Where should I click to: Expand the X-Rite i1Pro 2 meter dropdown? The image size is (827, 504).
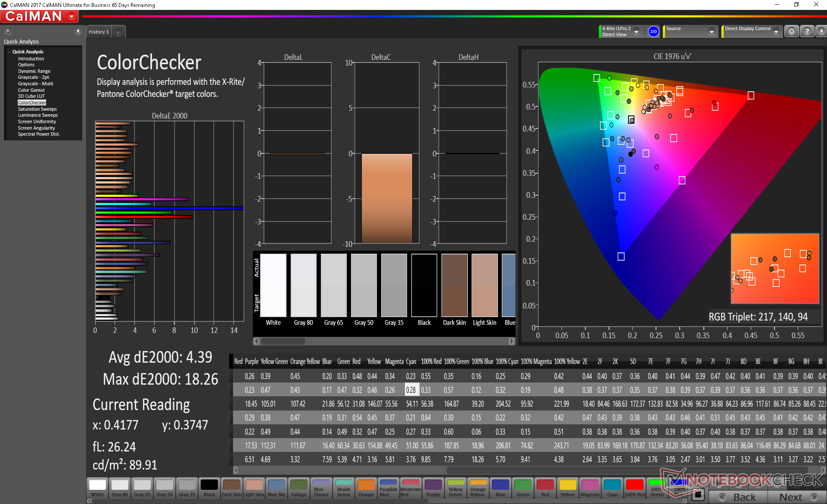(x=636, y=32)
